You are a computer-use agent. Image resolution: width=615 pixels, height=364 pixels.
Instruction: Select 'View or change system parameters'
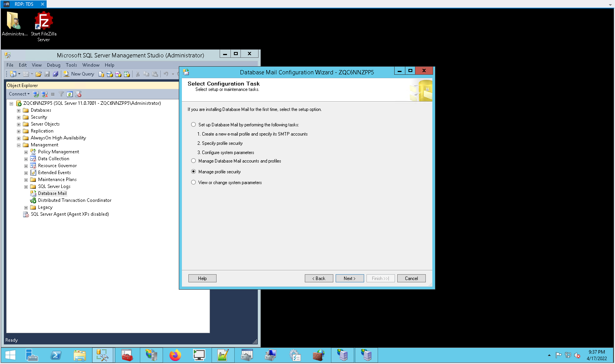pyautogui.click(x=193, y=182)
